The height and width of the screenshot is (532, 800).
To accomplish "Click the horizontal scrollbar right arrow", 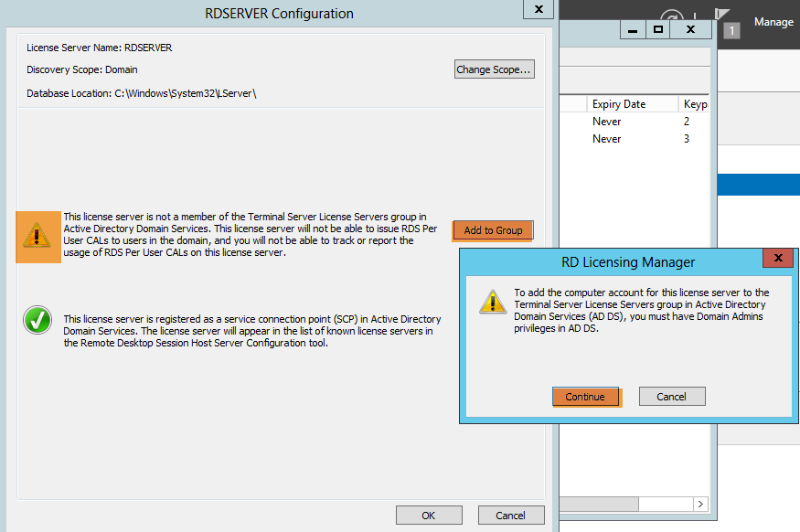I will [701, 504].
